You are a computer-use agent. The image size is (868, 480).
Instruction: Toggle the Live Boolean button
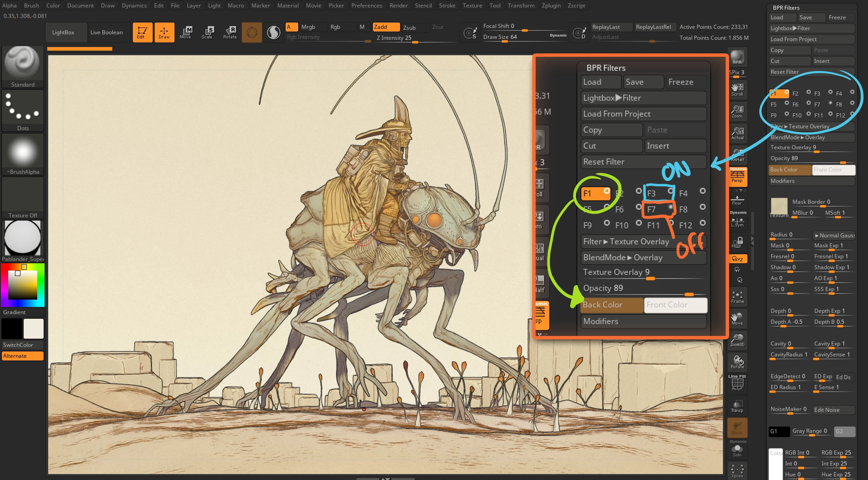click(110, 32)
